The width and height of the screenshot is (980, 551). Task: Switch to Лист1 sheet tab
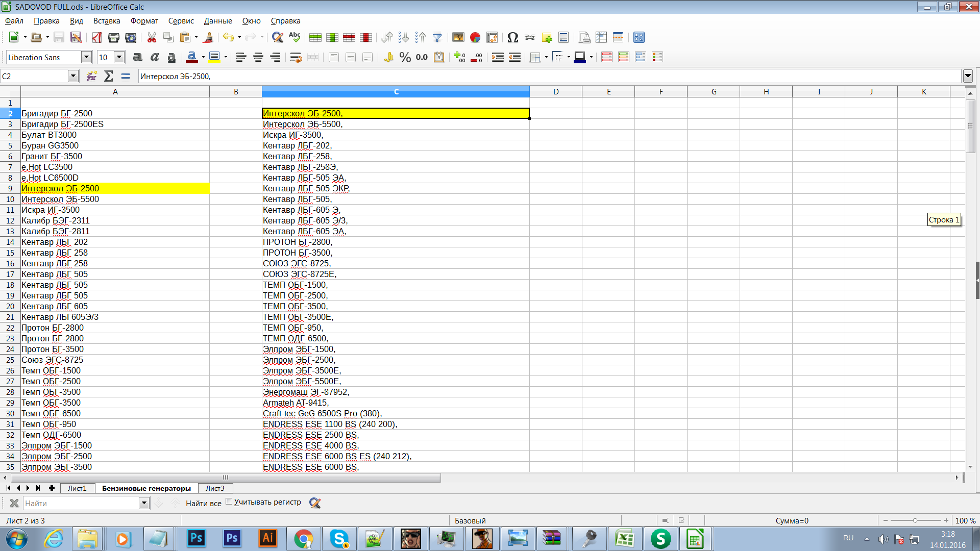click(x=77, y=488)
